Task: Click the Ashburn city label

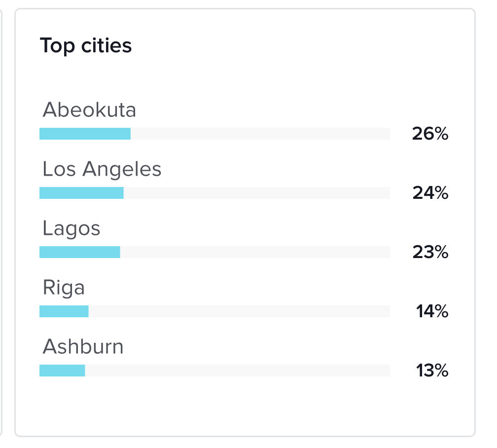Action: point(83,346)
